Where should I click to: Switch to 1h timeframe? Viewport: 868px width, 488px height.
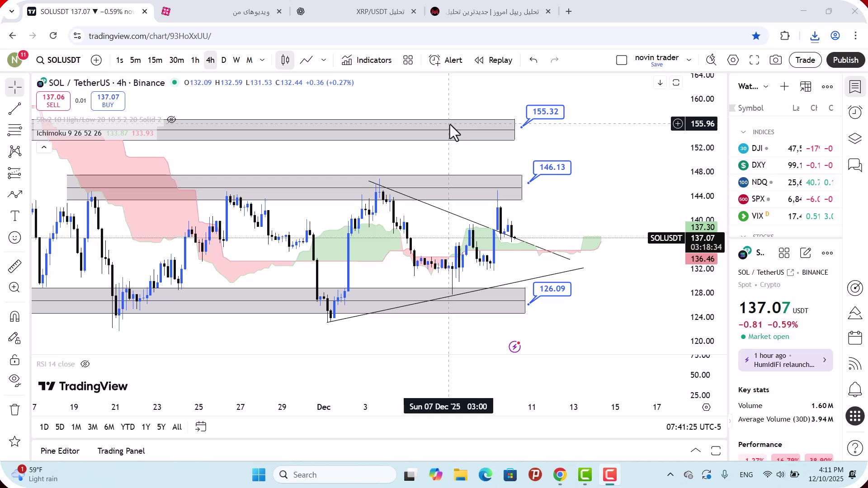(195, 60)
